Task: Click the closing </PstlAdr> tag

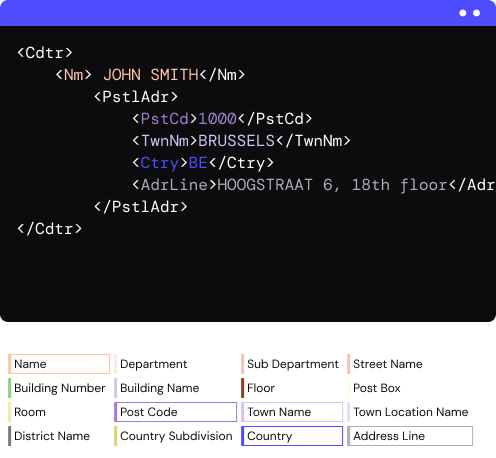Action: point(141,207)
